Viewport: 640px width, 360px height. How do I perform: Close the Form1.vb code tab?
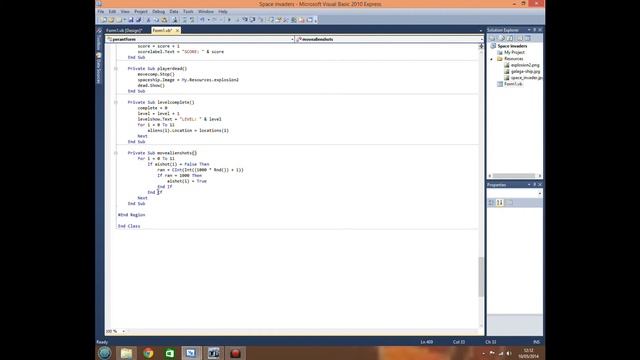(x=177, y=30)
